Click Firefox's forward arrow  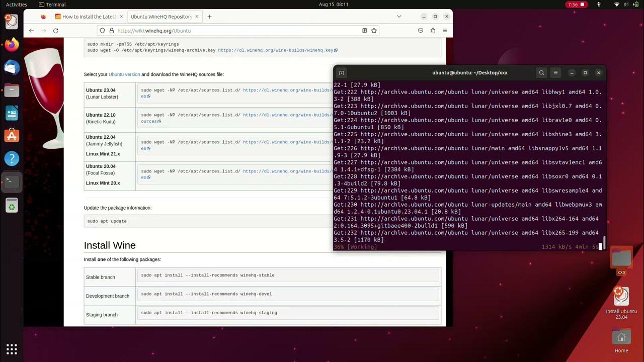click(x=43, y=31)
